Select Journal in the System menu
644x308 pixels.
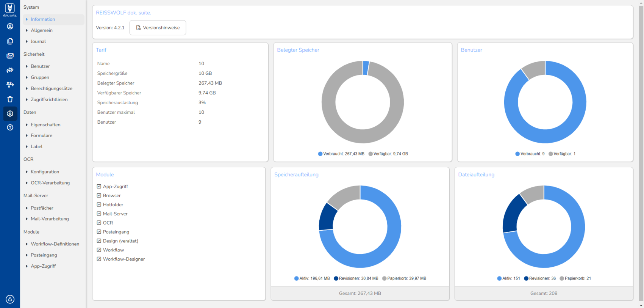[38, 41]
